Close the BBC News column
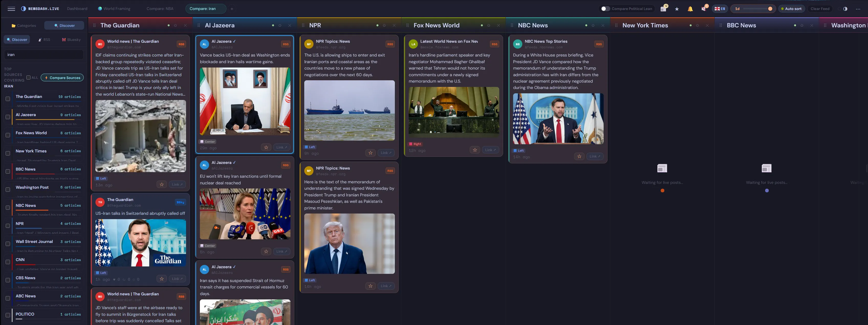 pos(811,25)
